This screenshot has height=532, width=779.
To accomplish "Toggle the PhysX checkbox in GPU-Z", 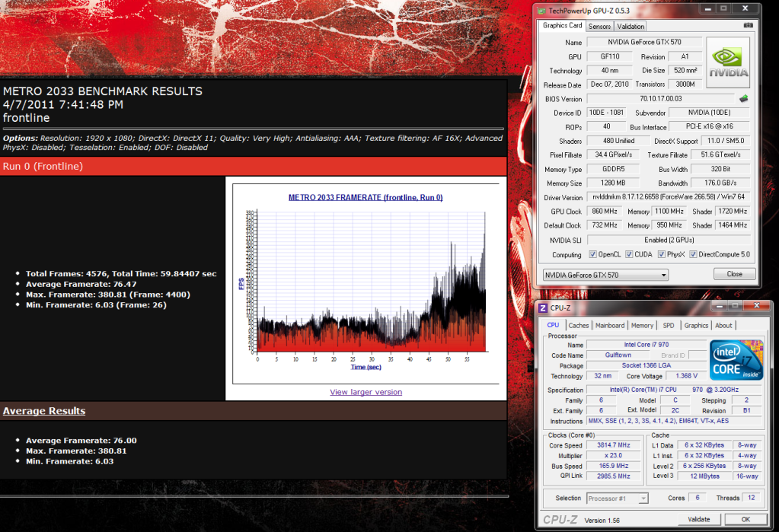I will coord(661,254).
